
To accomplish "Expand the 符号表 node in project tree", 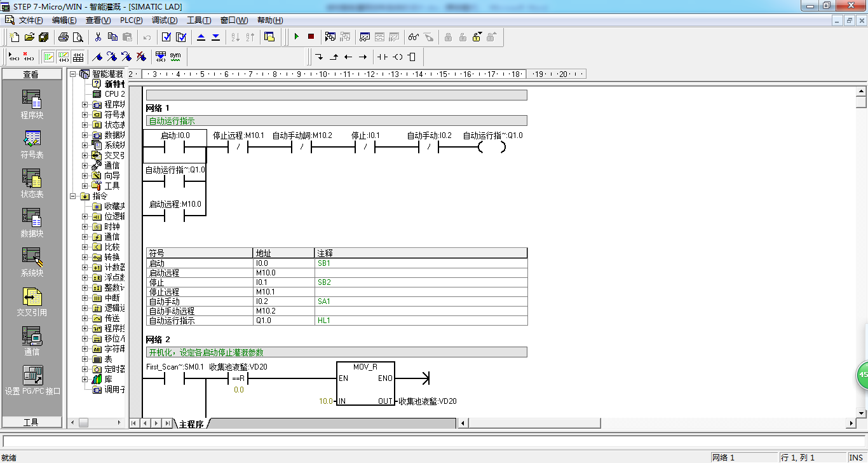I will pos(85,114).
